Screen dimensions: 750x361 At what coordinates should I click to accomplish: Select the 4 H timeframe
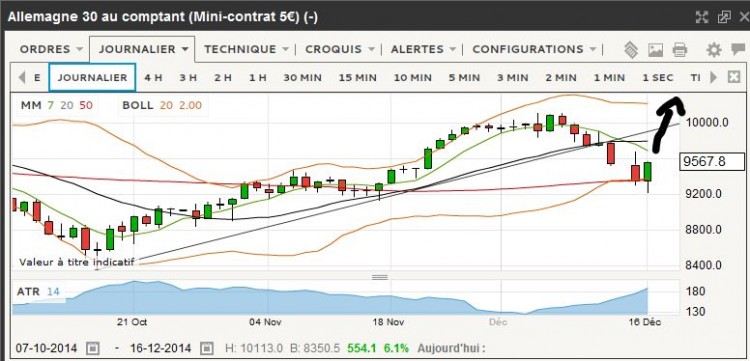click(x=153, y=77)
